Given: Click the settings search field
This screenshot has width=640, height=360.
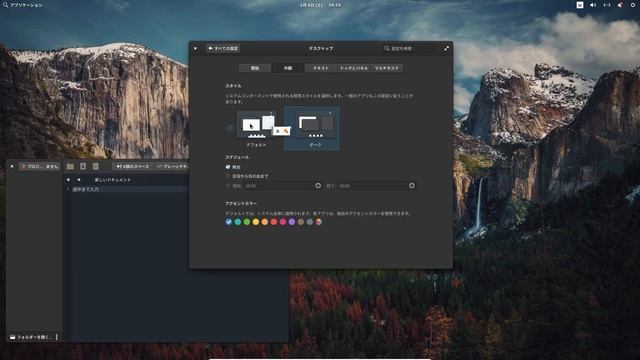Looking at the screenshot, I should (x=409, y=48).
